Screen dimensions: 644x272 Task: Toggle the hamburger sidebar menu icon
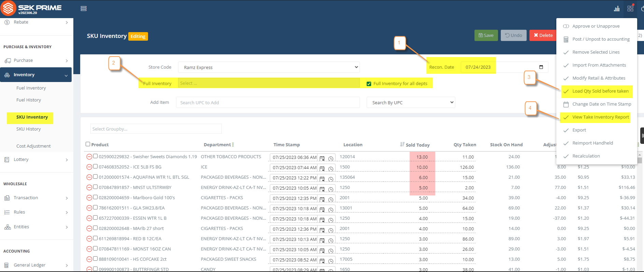tap(84, 9)
